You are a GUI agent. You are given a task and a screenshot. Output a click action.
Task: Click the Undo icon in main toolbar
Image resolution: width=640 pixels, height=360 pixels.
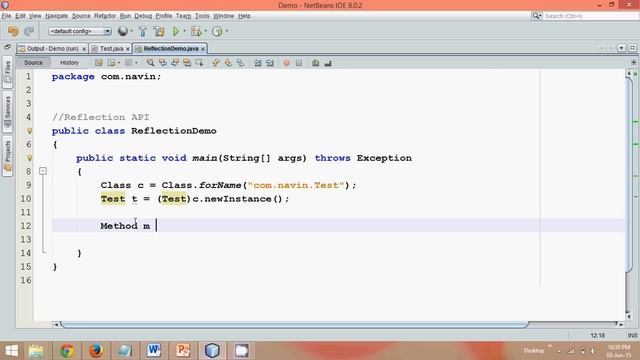tap(13, 31)
